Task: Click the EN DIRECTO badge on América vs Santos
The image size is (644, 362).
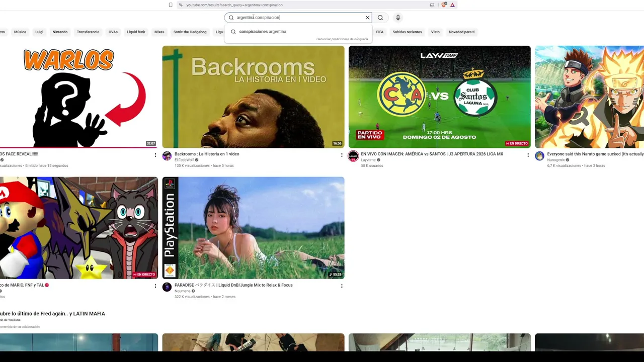Action: point(517,144)
